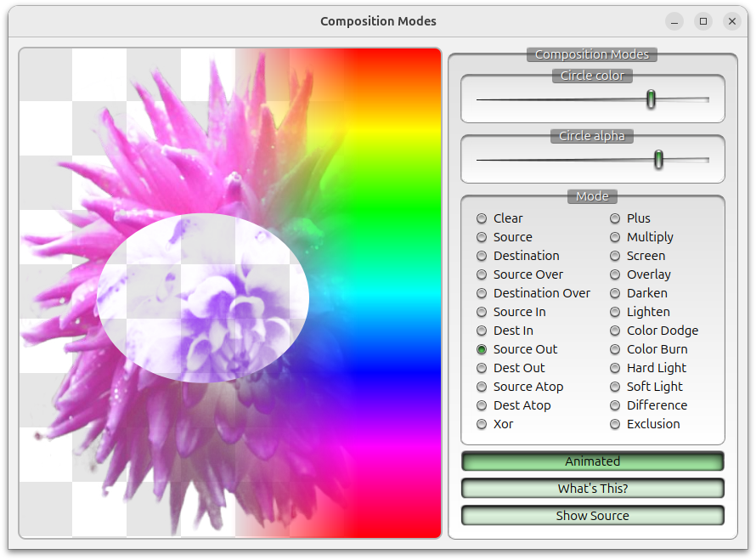
Task: Select the Difference mode
Action: [614, 405]
